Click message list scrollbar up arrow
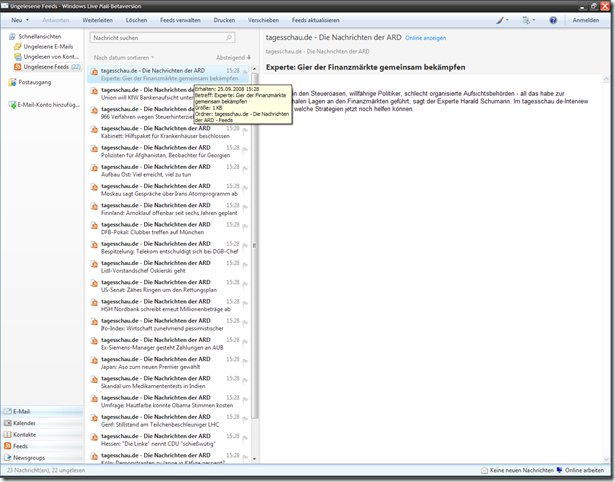 [x=255, y=69]
